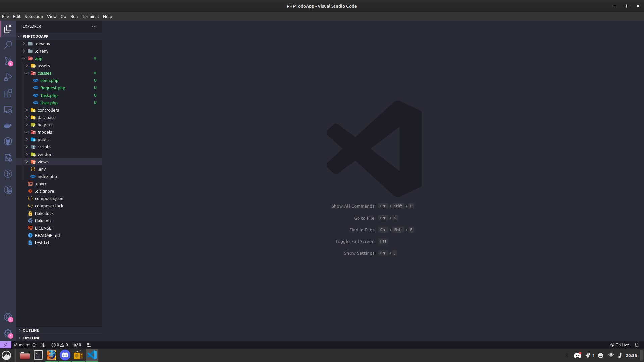Open the Edit menu

pyautogui.click(x=17, y=16)
